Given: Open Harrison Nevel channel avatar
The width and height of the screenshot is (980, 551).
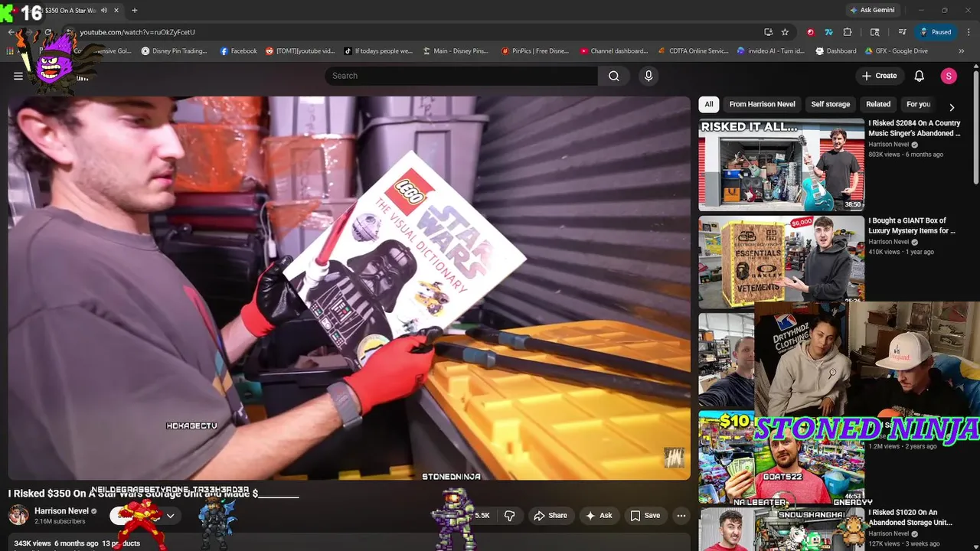Looking at the screenshot, I should click(18, 515).
